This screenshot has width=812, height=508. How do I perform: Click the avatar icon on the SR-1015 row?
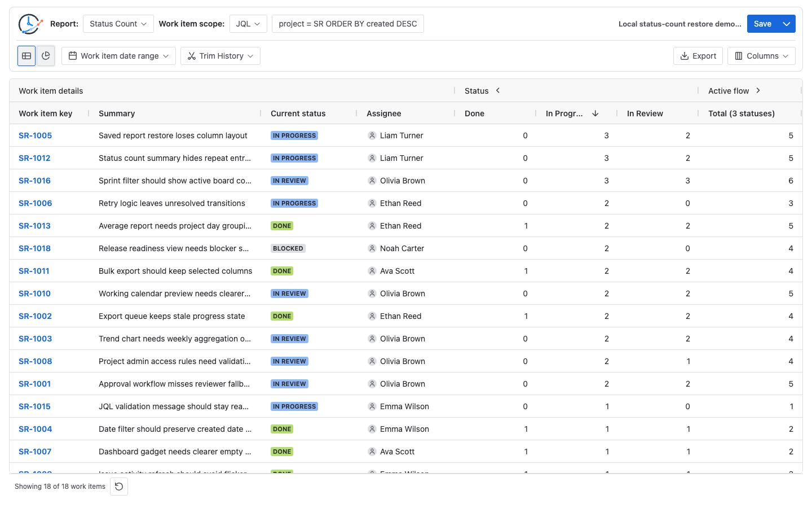tap(372, 406)
